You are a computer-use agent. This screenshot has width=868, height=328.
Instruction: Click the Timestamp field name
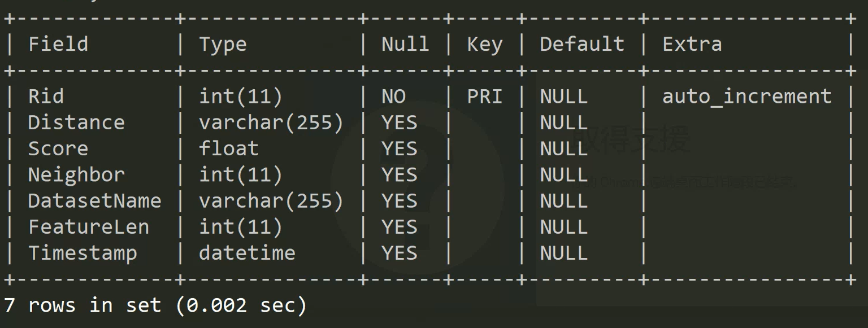coord(83,253)
